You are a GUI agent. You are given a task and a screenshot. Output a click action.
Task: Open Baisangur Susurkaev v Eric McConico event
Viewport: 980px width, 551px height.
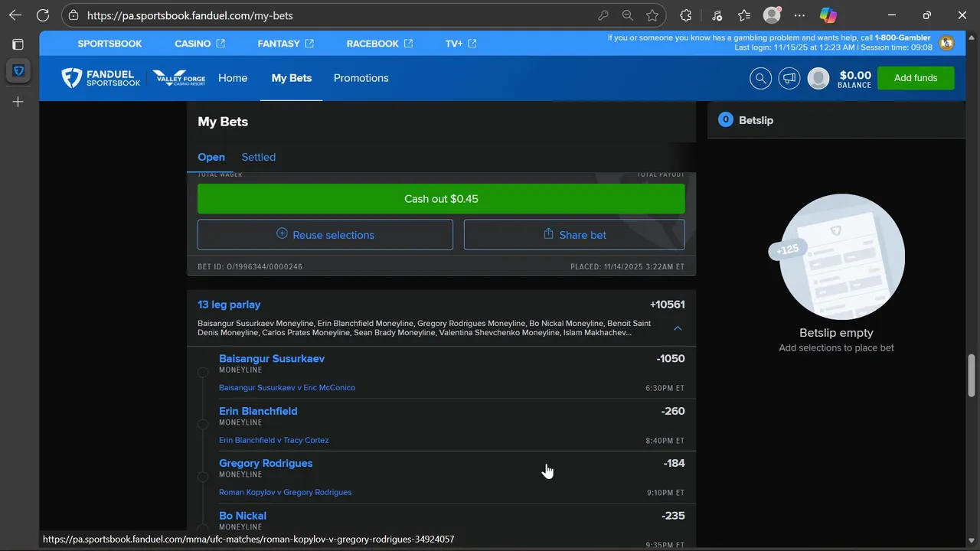coord(287,388)
